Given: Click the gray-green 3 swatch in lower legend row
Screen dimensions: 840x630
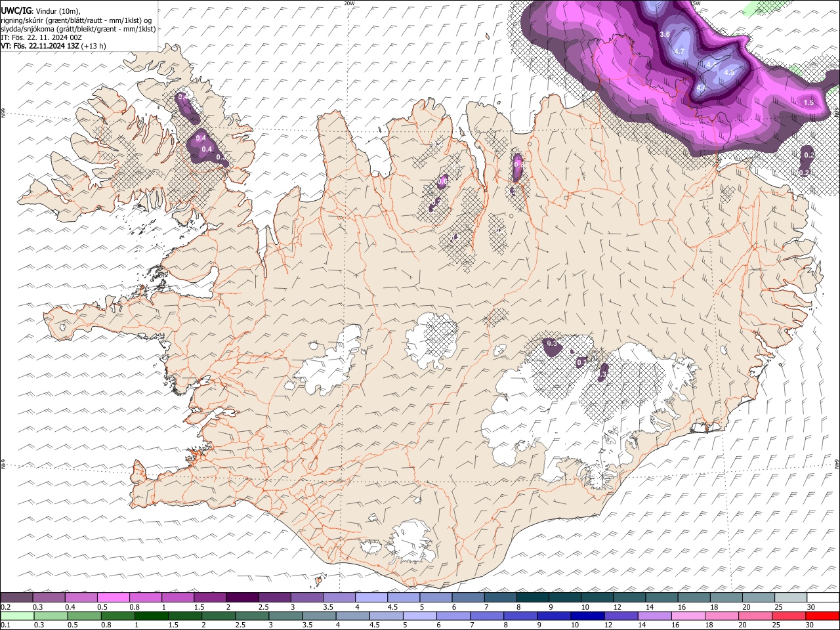Looking at the screenshot, I should point(285,616).
